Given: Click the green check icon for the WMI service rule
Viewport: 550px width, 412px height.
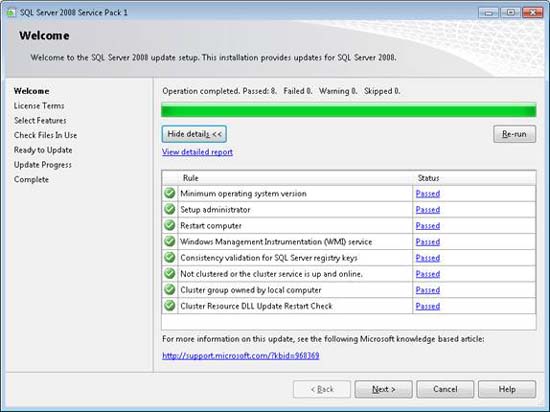Looking at the screenshot, I should tap(170, 242).
